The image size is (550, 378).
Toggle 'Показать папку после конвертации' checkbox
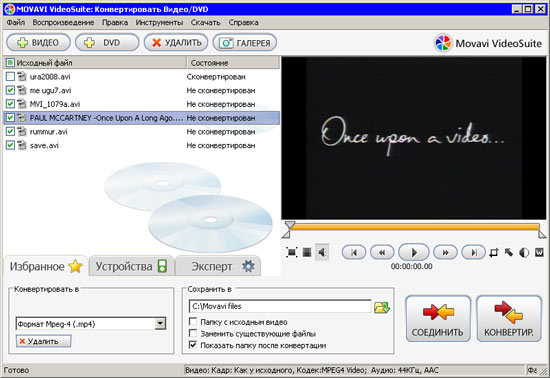193,345
